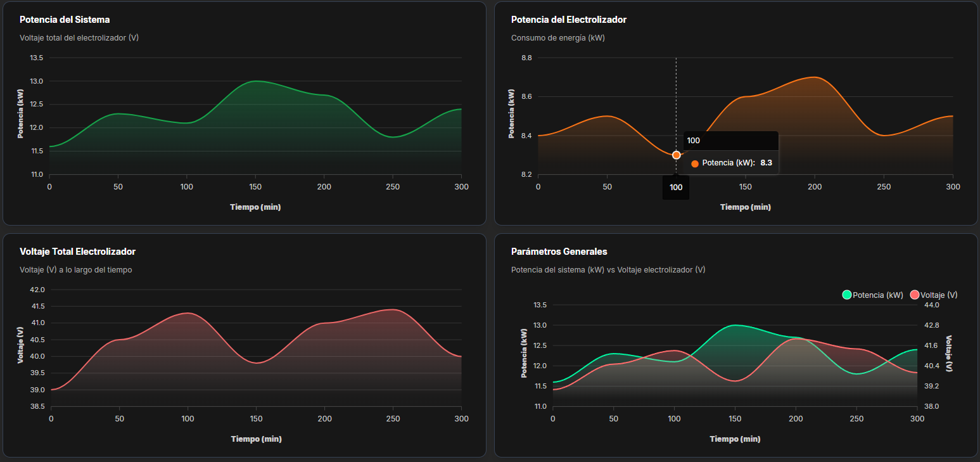980x462 pixels.
Task: Select the Voltaje Total Electrolizador heading
Action: click(77, 252)
